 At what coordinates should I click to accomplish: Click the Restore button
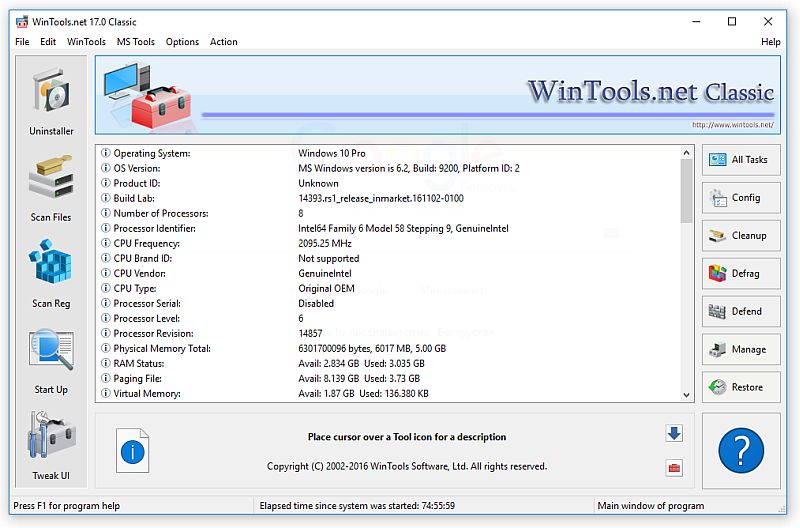741,388
